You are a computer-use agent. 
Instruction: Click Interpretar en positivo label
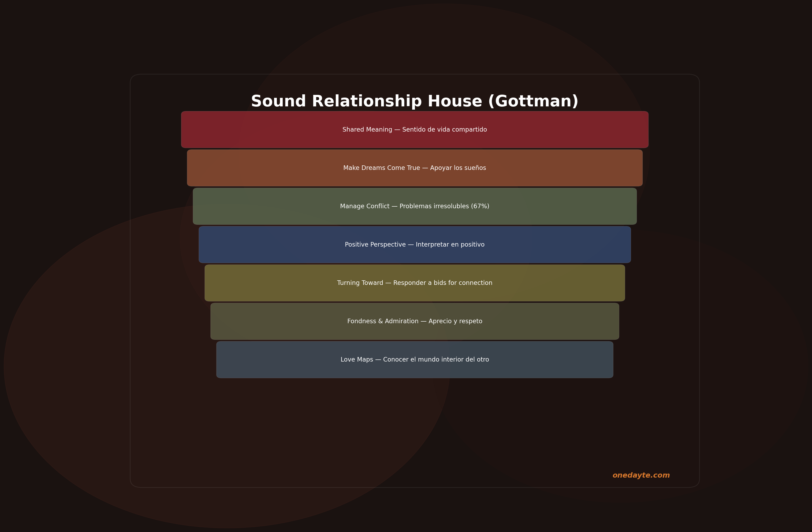pos(450,244)
